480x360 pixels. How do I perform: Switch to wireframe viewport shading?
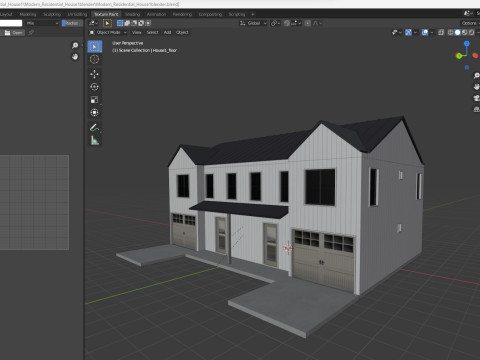(x=450, y=32)
